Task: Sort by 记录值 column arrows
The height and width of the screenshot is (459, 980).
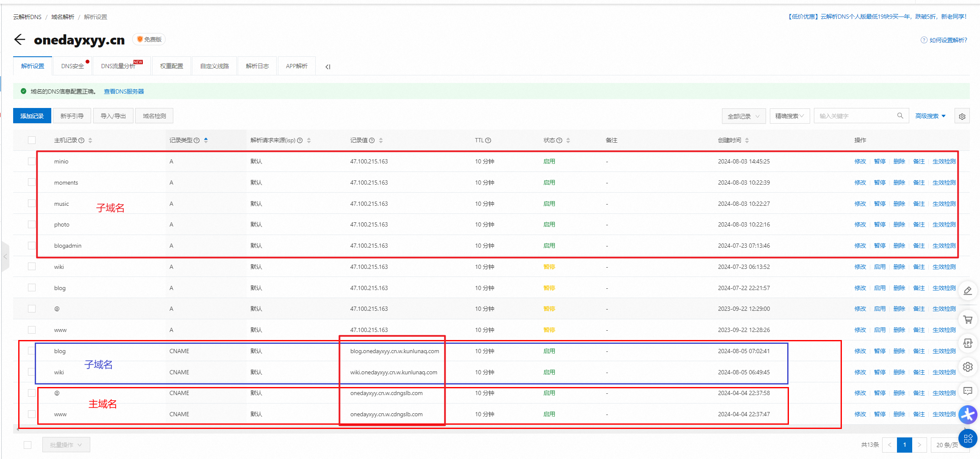Action: point(381,141)
